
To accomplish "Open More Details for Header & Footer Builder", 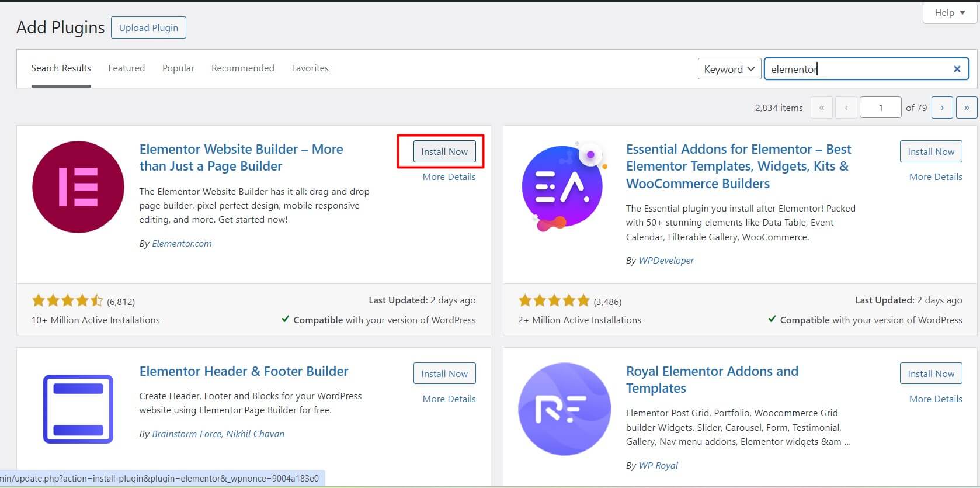I will click(x=449, y=399).
